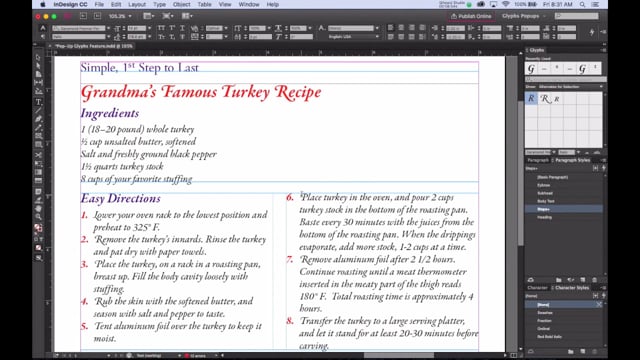
Task: Select the Eyedropper tool
Action: pos(38,200)
